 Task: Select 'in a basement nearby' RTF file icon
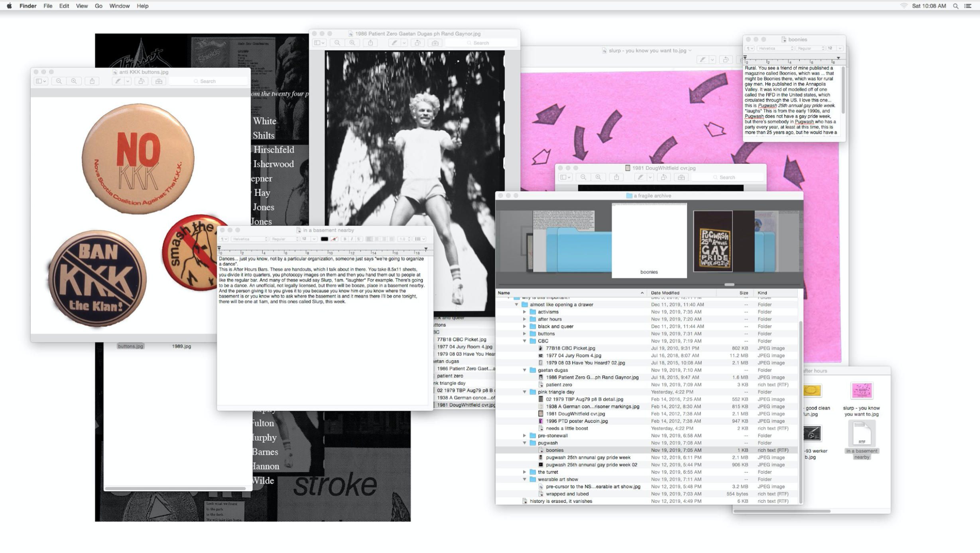[x=862, y=433]
